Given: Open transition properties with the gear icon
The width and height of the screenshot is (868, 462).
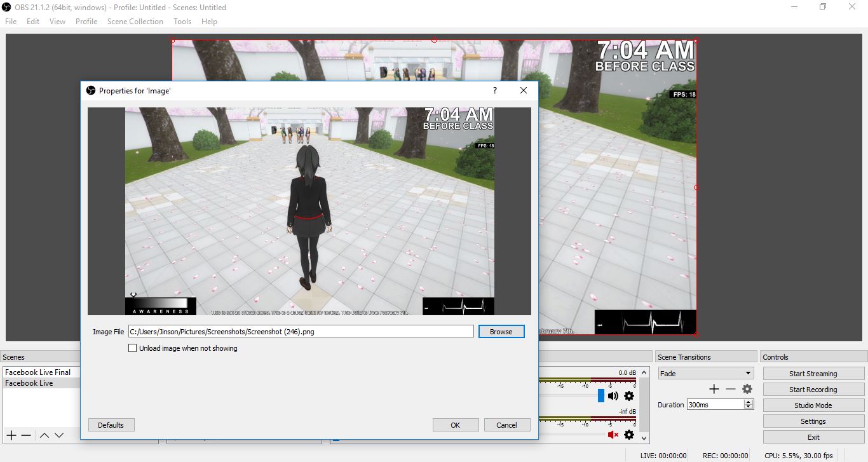Looking at the screenshot, I should pos(747,389).
